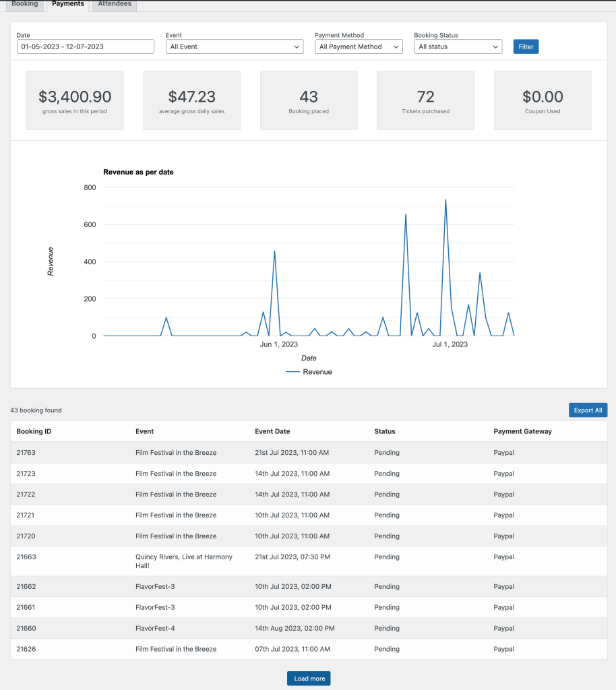Open the Attendees tab
This screenshot has width=616, height=690.
(115, 4)
